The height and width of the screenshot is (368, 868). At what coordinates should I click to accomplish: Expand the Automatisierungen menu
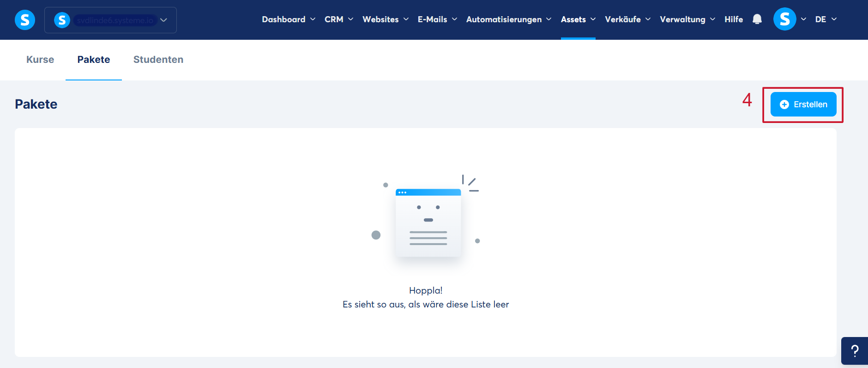tap(509, 19)
